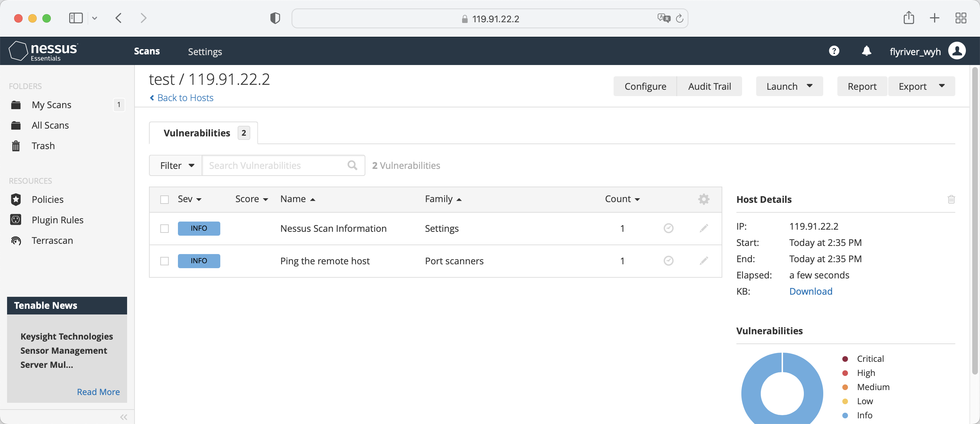The width and height of the screenshot is (980, 424).
Task: Click the Trash bin icon in sidebar
Action: 16,146
